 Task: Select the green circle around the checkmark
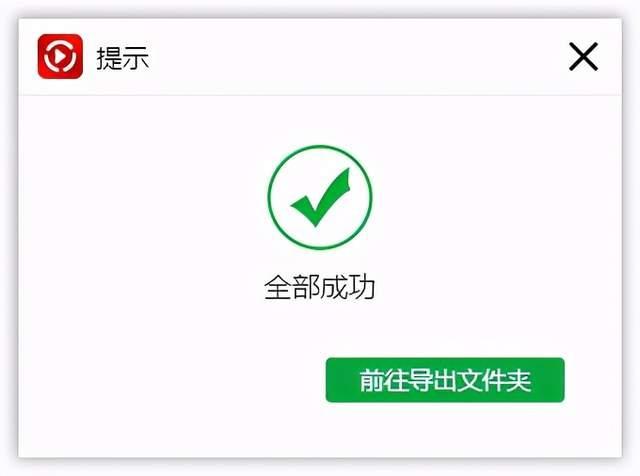[x=320, y=197]
